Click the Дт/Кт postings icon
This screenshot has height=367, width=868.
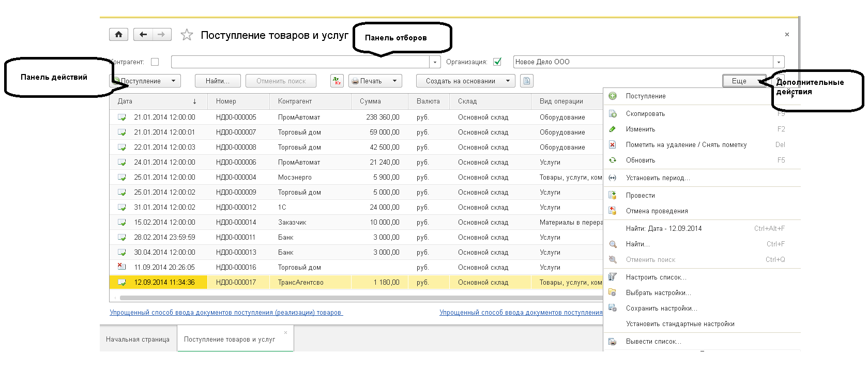click(x=337, y=81)
